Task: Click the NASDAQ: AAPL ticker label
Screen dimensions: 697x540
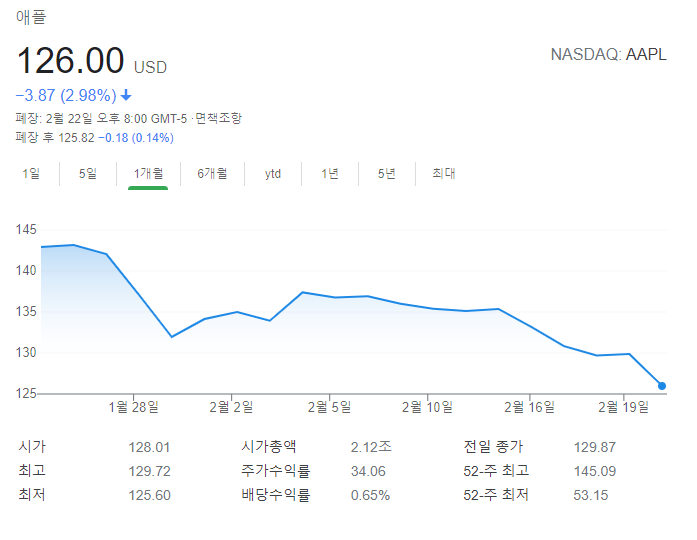Action: pyautogui.click(x=609, y=55)
